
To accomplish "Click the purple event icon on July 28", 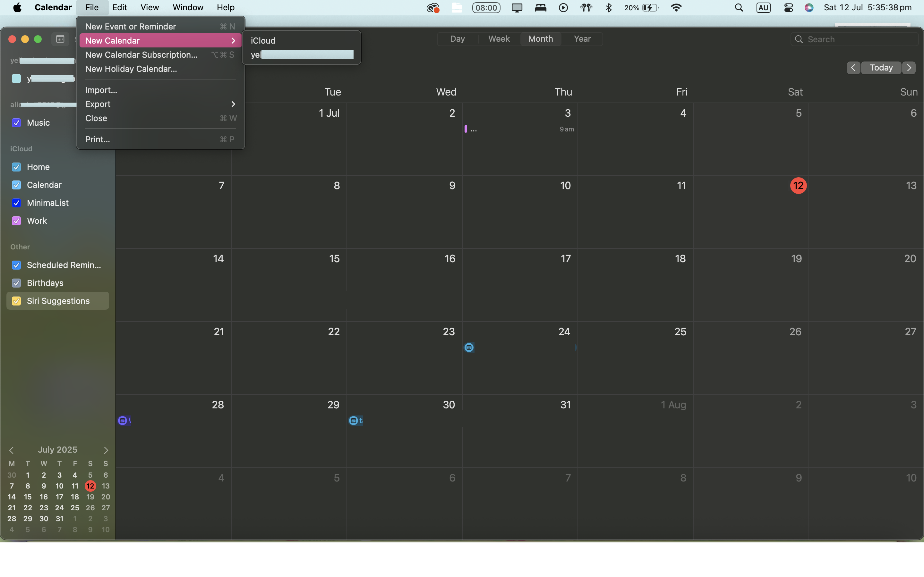I will point(123,421).
